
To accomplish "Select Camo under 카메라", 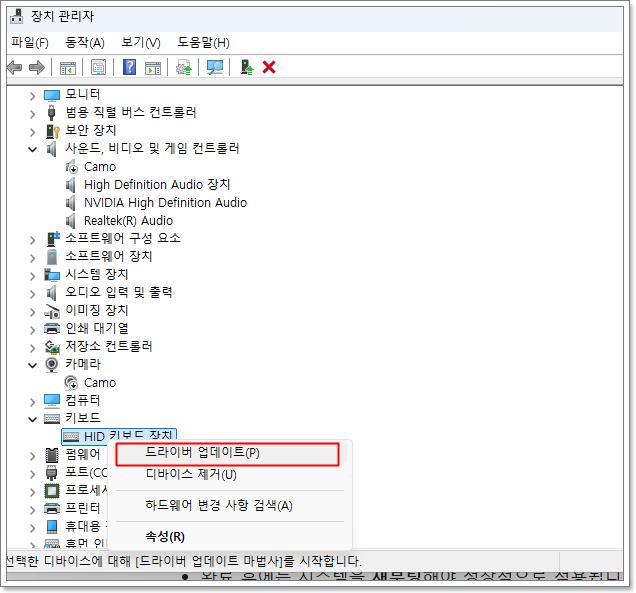I will (100, 382).
